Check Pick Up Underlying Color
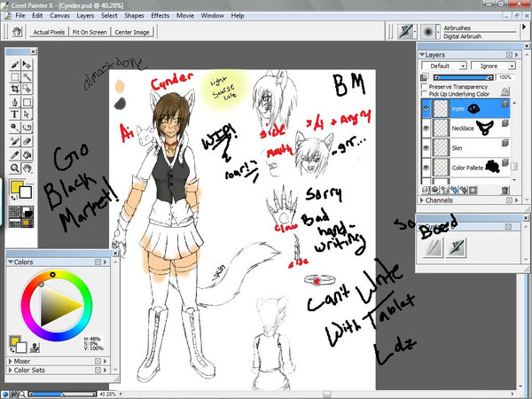Screen dimensions: 532x399 [426, 93]
